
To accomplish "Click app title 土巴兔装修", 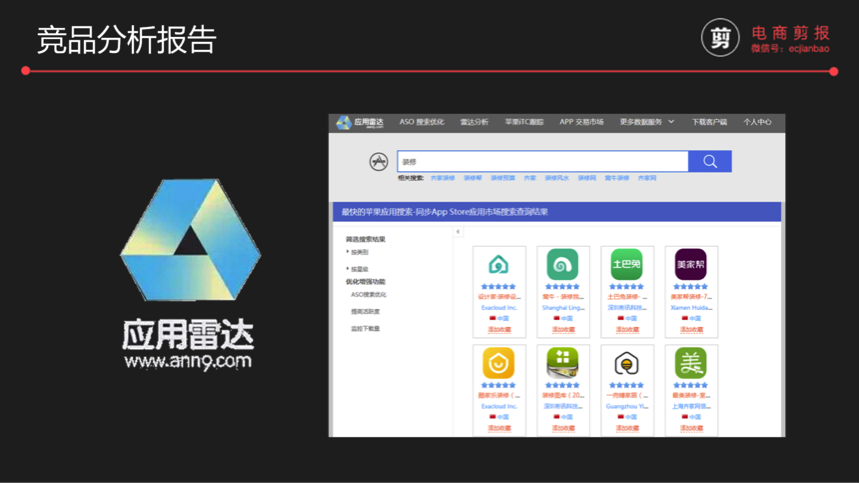I will coord(627,297).
